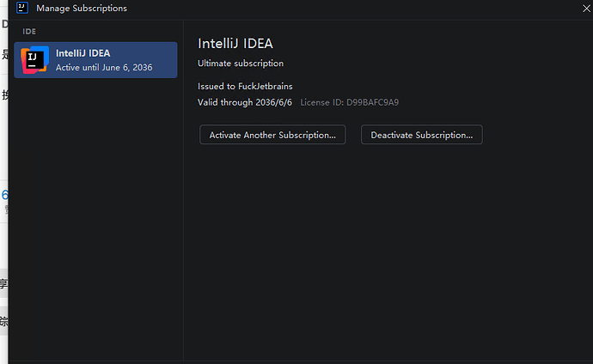Click the 'Ultimate subscription' label

241,64
